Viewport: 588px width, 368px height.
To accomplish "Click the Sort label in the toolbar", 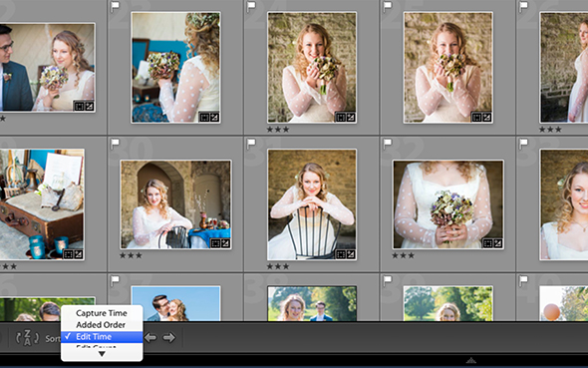I will point(53,339).
